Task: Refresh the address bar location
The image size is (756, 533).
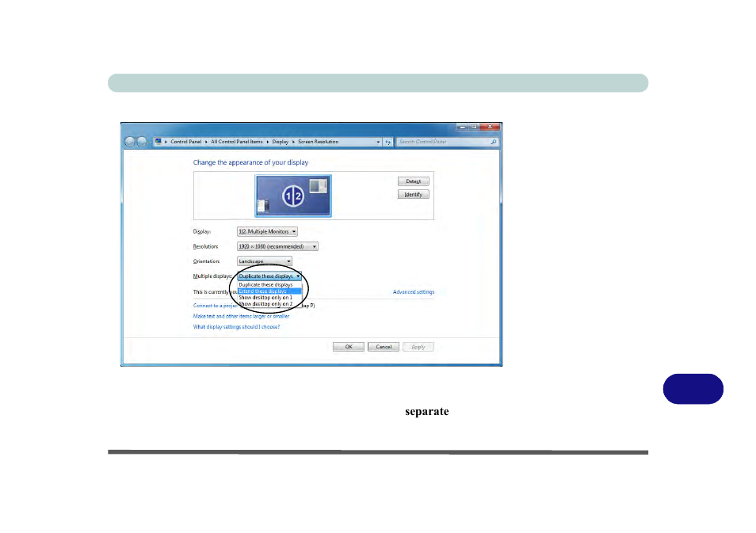Action: (388, 142)
